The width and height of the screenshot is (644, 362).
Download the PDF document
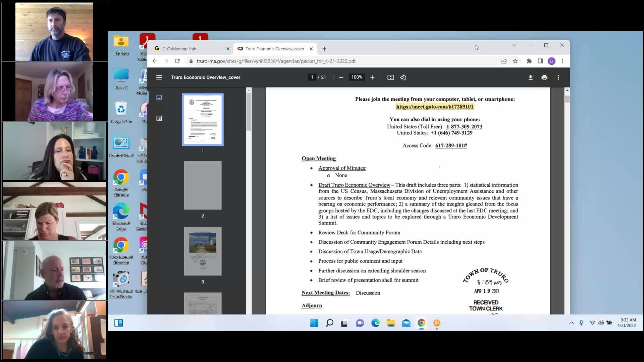pos(530,77)
